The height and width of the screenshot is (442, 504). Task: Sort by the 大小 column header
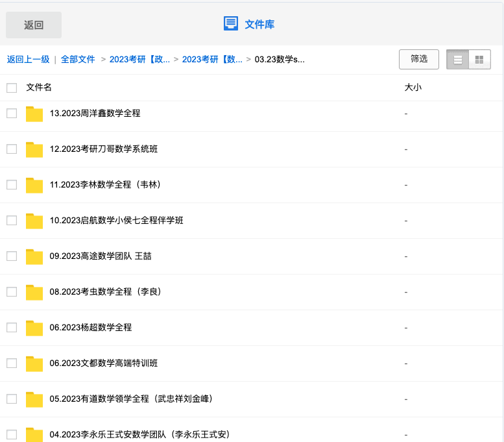click(x=413, y=87)
